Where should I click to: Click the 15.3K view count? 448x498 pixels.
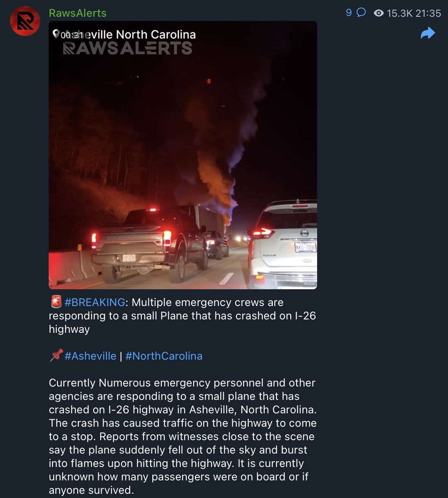[399, 13]
